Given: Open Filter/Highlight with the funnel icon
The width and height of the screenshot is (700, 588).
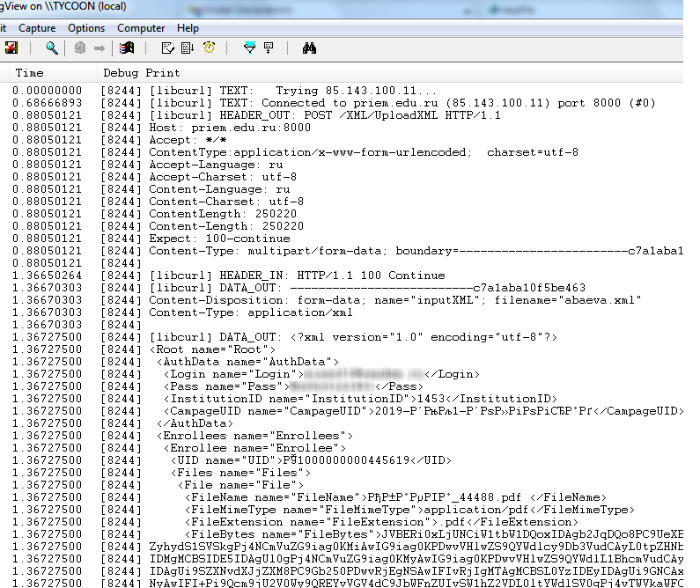Looking at the screenshot, I should (x=249, y=48).
